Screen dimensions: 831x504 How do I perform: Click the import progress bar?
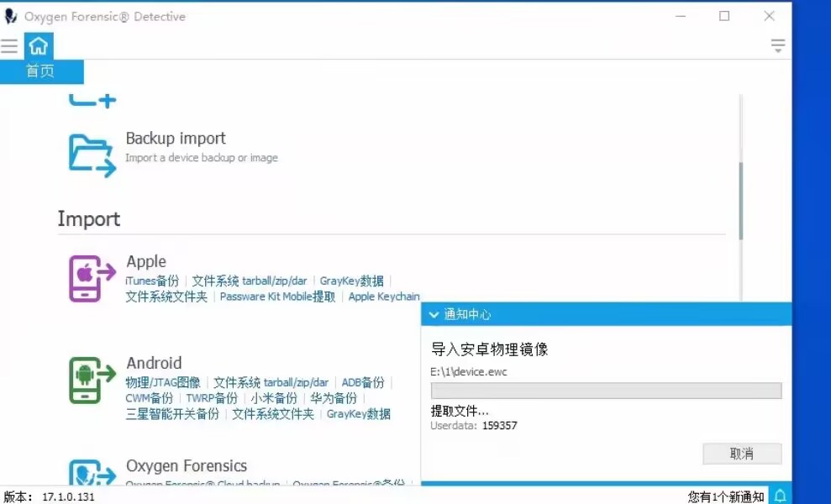(x=606, y=391)
